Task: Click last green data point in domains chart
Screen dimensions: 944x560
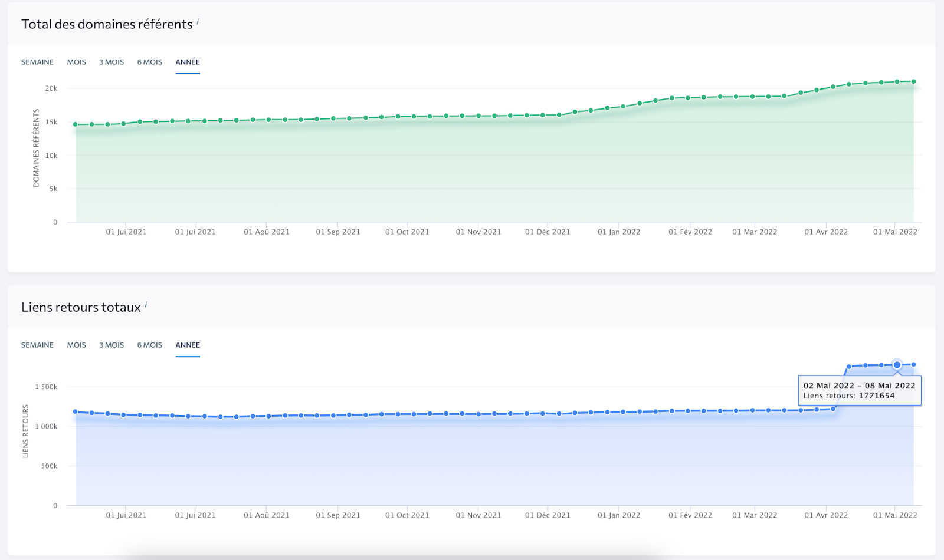Action: [913, 81]
